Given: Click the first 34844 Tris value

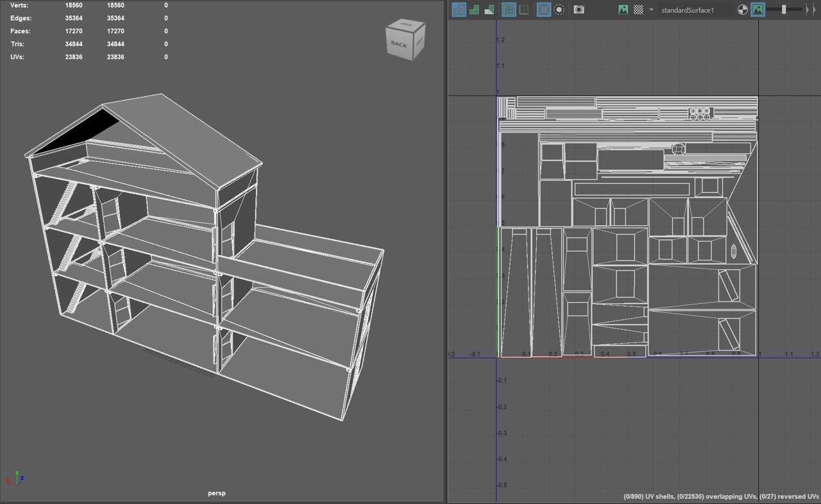Looking at the screenshot, I should click(x=74, y=44).
